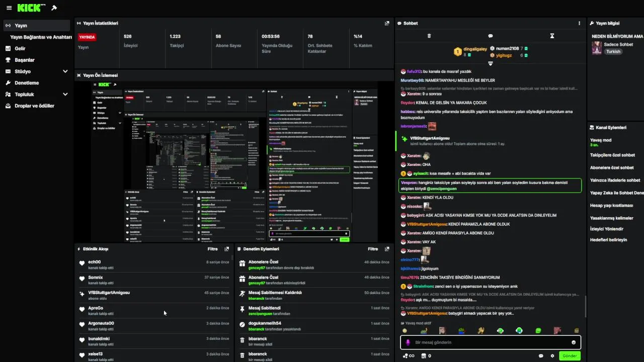Go to the Başarılar page
The image size is (644, 362).
tap(25, 60)
